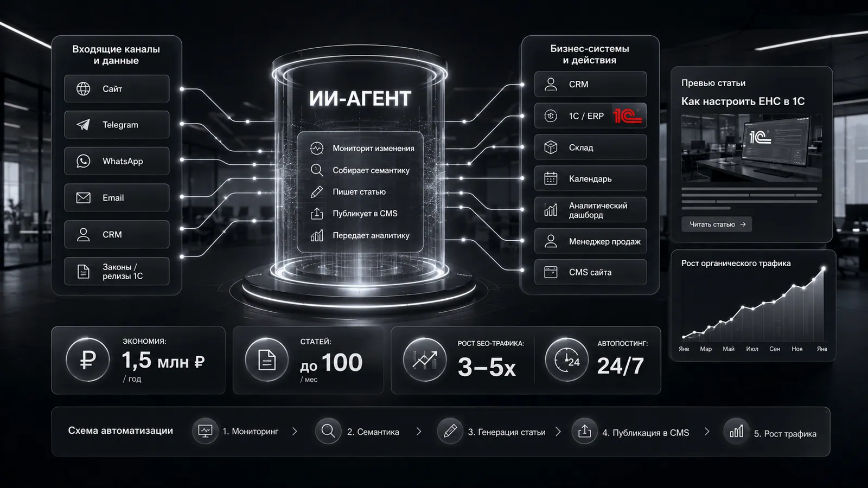Click the person icon in Входящие каналы CRM row
Image resolution: width=868 pixels, height=488 pixels.
pyautogui.click(x=84, y=234)
